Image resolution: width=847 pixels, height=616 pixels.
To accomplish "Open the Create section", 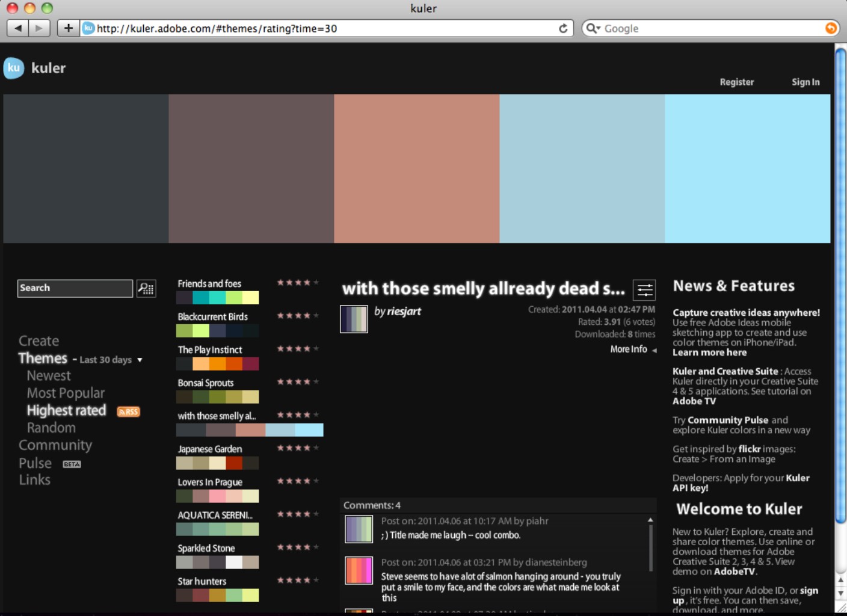I will 39,341.
